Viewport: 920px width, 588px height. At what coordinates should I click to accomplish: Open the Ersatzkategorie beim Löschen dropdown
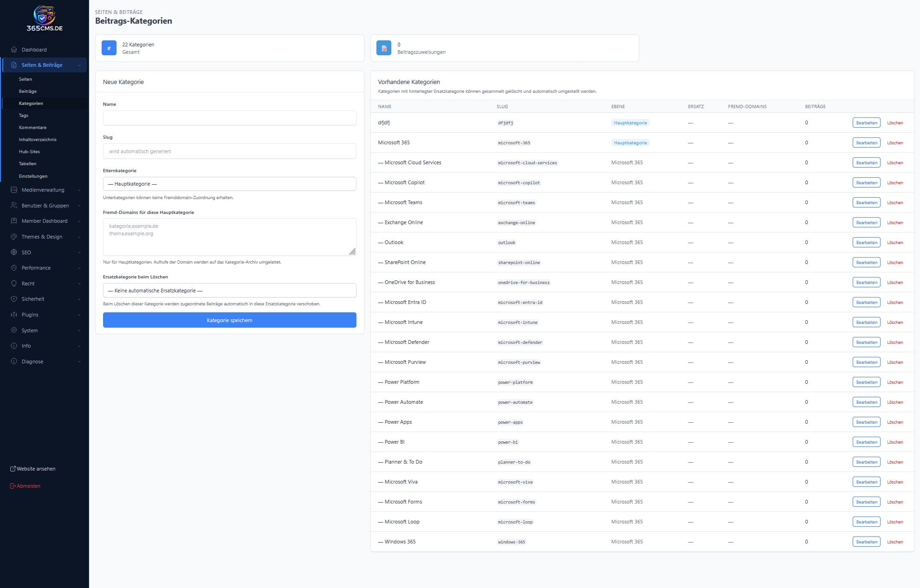229,291
